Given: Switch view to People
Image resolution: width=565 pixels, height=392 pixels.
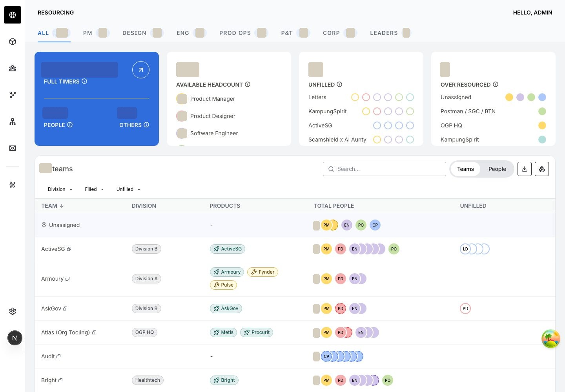Looking at the screenshot, I should (497, 169).
